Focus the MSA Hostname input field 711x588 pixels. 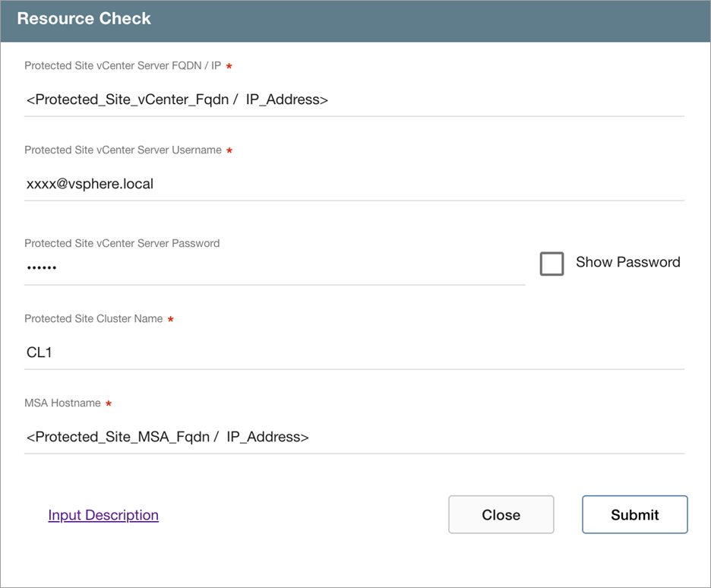point(353,437)
